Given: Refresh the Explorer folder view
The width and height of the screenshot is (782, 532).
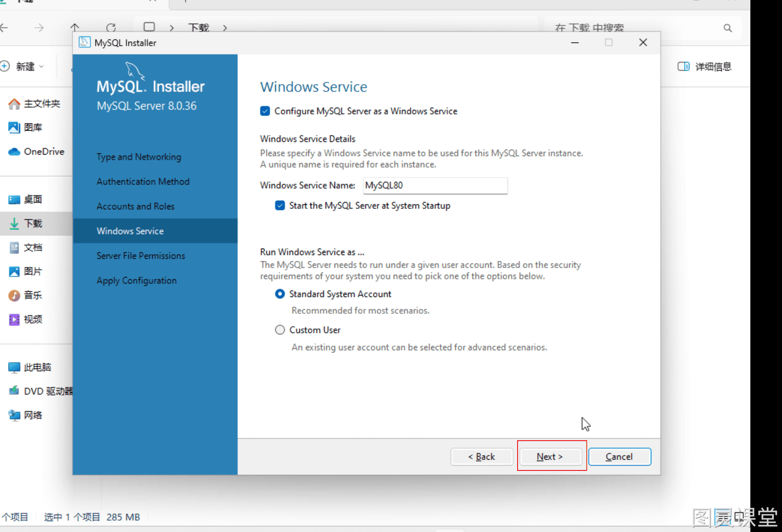Looking at the screenshot, I should [x=111, y=28].
